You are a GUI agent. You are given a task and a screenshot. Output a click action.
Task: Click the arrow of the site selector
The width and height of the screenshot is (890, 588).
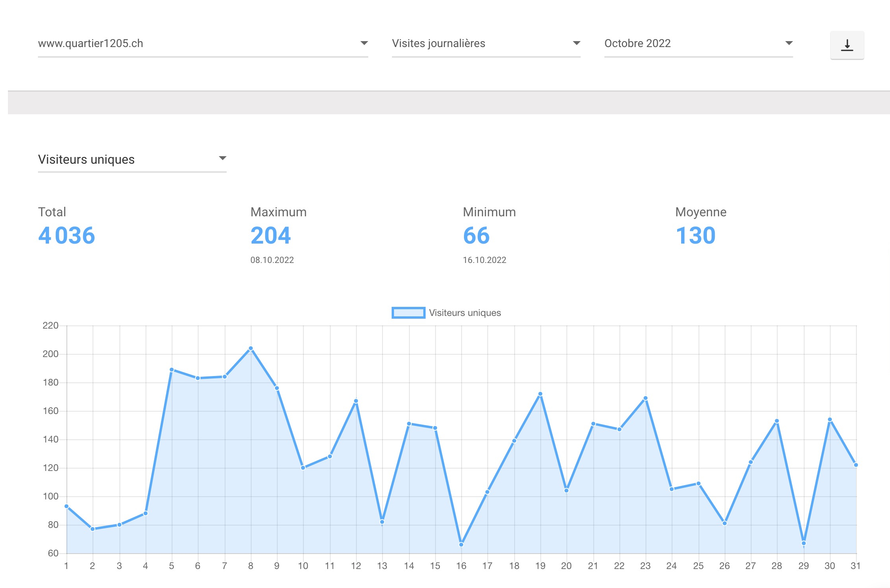364,43
